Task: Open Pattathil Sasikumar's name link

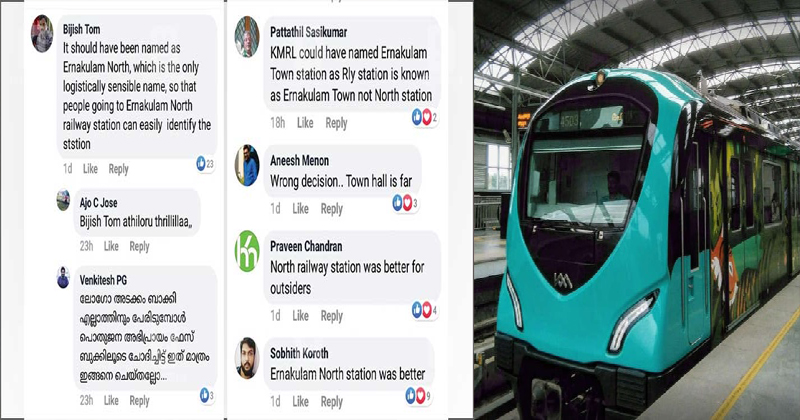Action: tap(308, 32)
